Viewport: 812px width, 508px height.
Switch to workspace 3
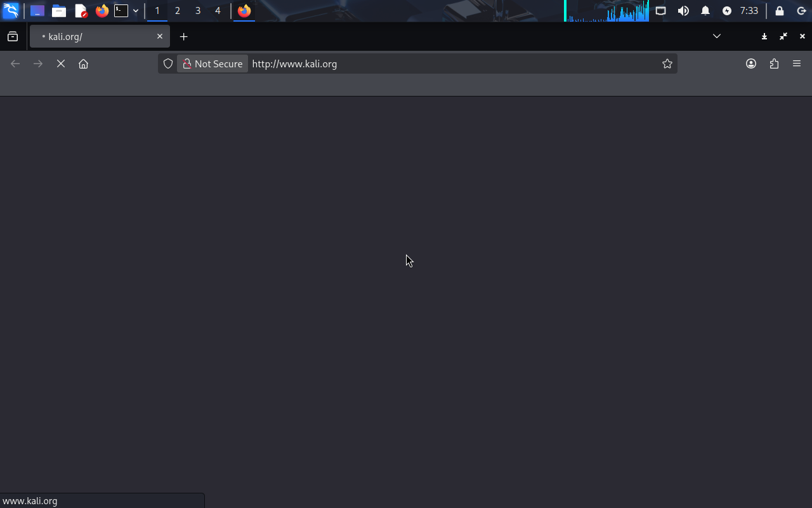point(198,11)
